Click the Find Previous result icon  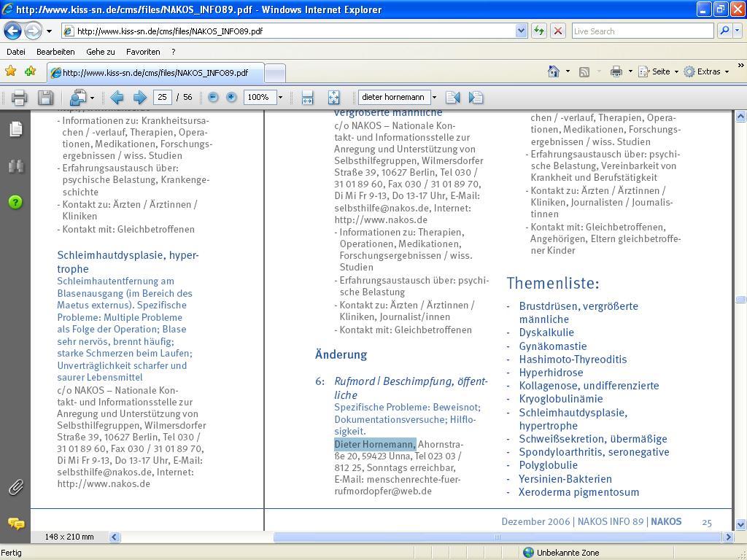point(452,98)
